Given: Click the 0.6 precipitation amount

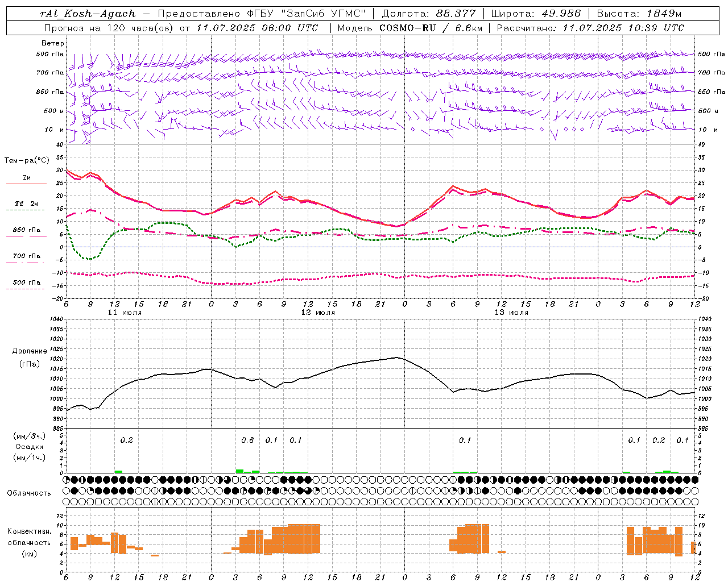Looking at the screenshot, I should (247, 440).
